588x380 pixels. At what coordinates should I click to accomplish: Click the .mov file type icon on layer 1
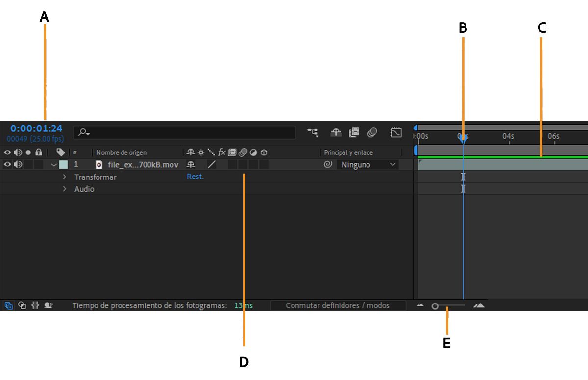pos(99,165)
